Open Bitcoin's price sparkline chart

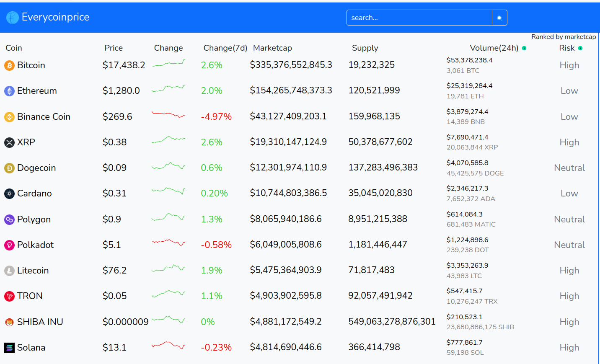click(168, 64)
